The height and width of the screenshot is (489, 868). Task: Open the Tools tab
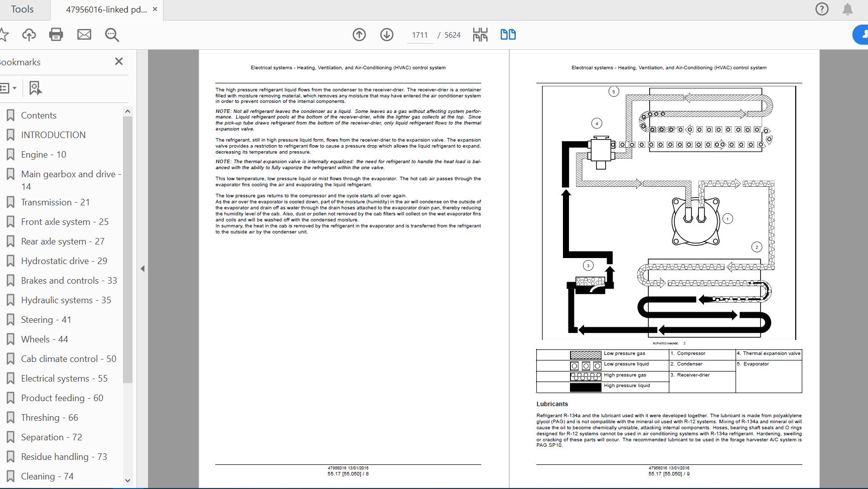[22, 10]
